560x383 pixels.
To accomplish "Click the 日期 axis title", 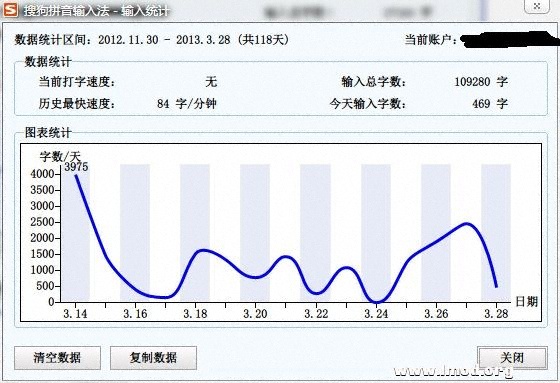I will [526, 302].
